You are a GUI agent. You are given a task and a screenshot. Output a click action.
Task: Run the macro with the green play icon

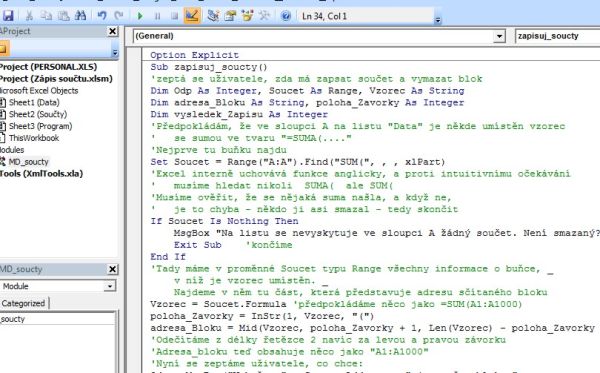[x=140, y=16]
